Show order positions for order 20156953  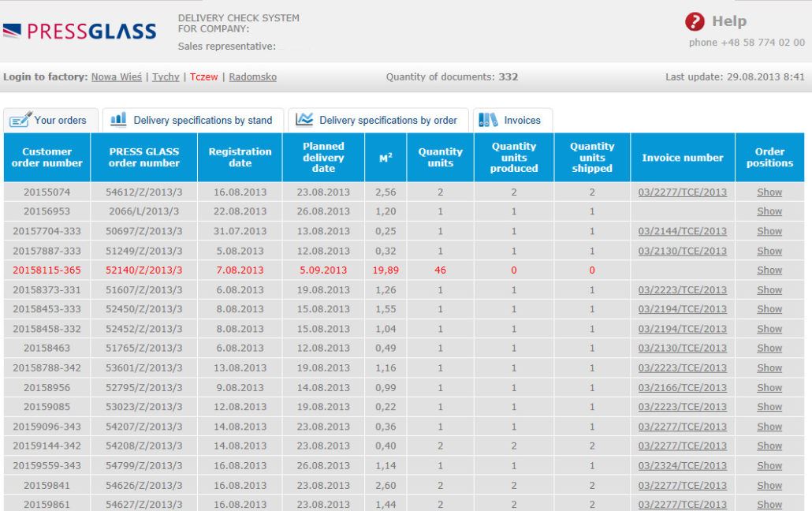[x=769, y=211]
